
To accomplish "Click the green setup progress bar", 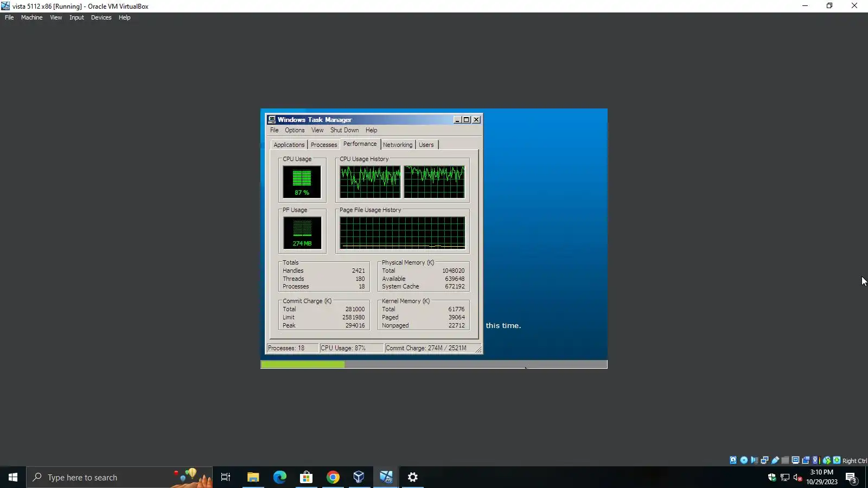I will coord(303,364).
